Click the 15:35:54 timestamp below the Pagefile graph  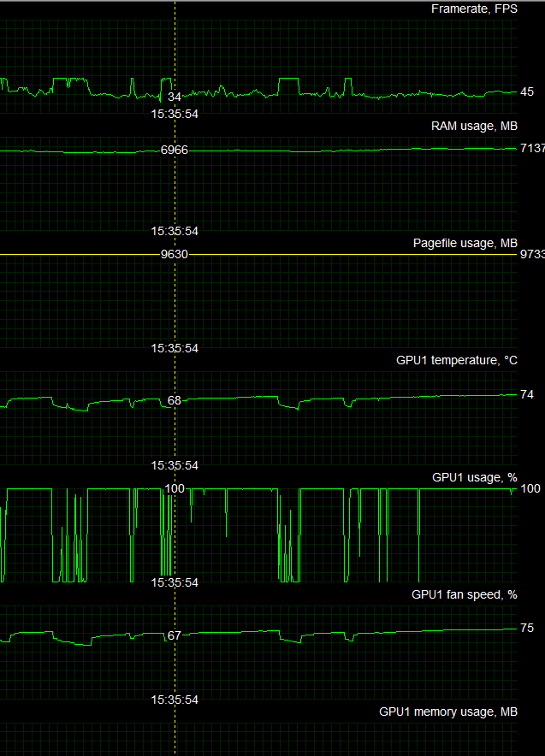click(175, 348)
